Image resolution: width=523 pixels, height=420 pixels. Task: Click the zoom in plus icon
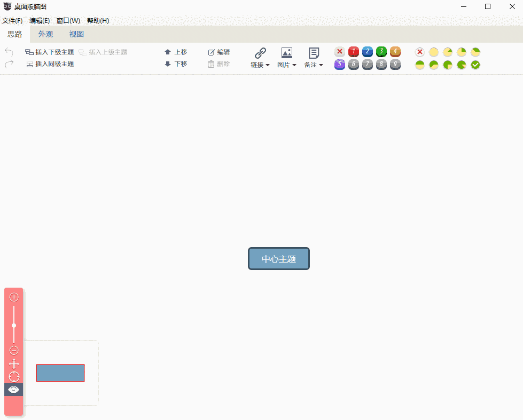(14, 297)
